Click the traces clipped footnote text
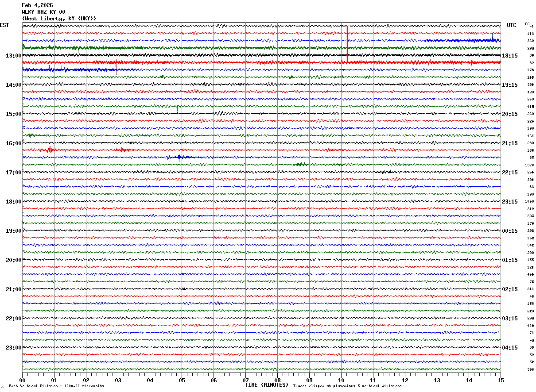Image resolution: width=536 pixels, height=392 pixels. [347, 386]
